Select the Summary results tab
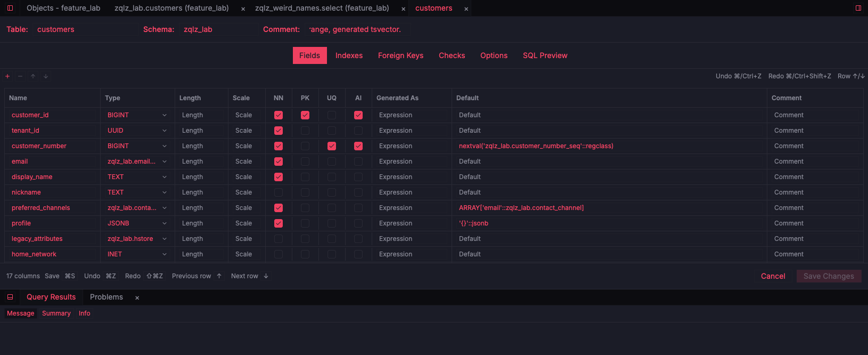 click(x=56, y=313)
